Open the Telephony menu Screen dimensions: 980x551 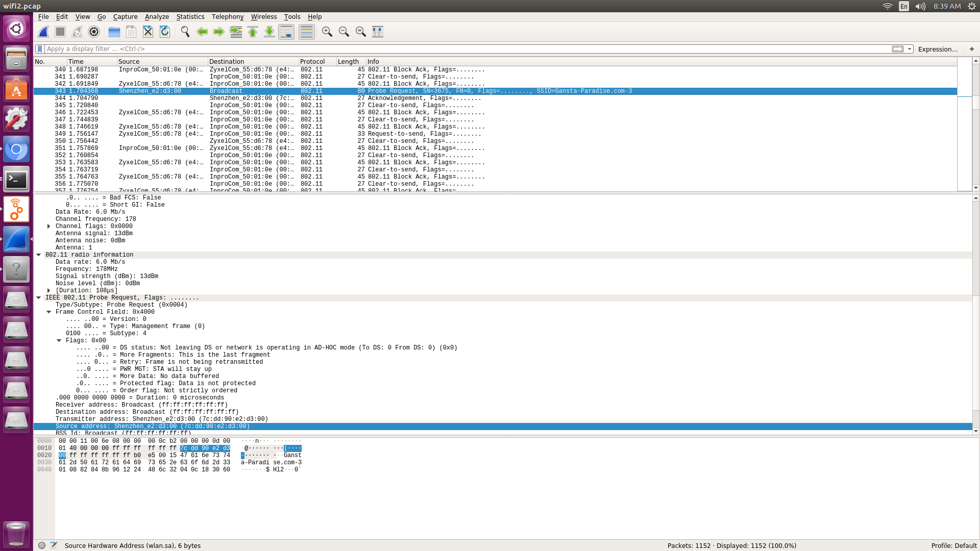pyautogui.click(x=228, y=16)
